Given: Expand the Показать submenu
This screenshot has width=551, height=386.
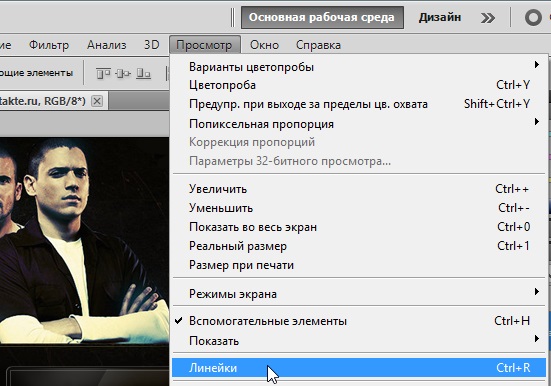Looking at the screenshot, I should click(x=359, y=341).
